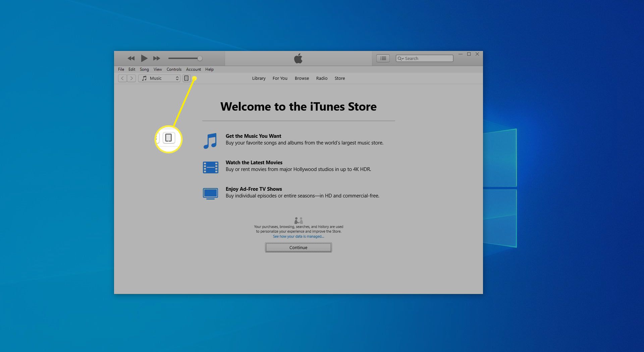Image resolution: width=644 pixels, height=352 pixels.
Task: Open the device (iPhone) icon button
Action: (186, 78)
